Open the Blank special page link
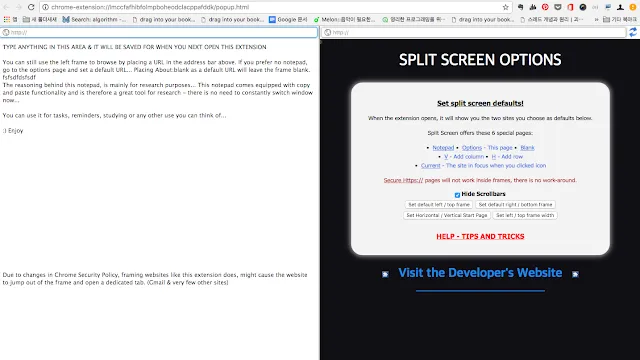 [527, 148]
